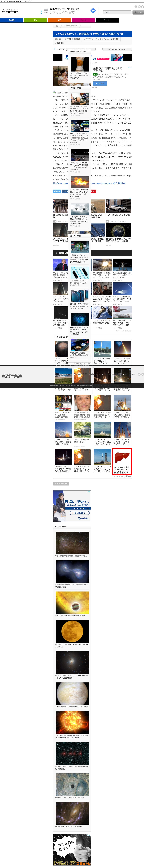Click the Twitter icon in the footer bar
The image size is (144, 868).
point(139,374)
